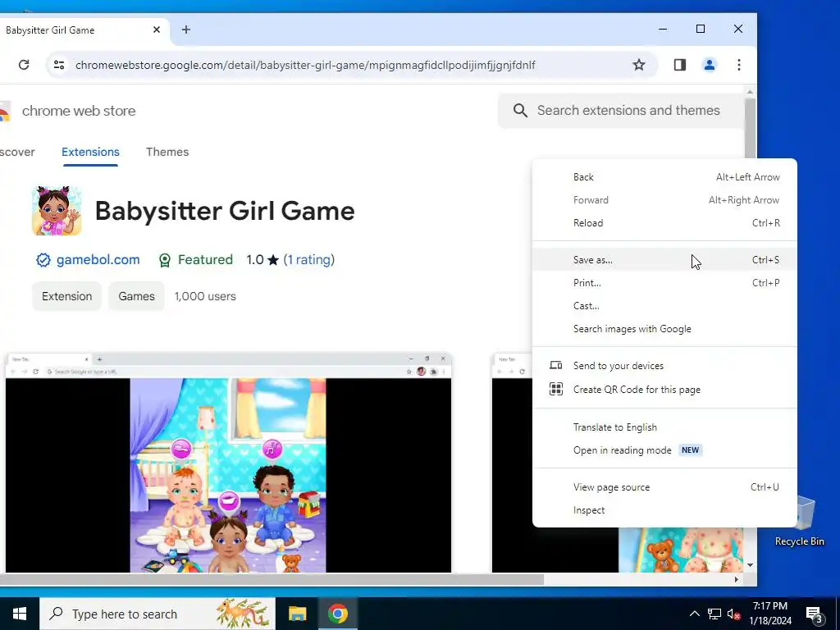Click Chrome icon in taskbar
Viewport: 840px width, 630px height.
click(337, 614)
